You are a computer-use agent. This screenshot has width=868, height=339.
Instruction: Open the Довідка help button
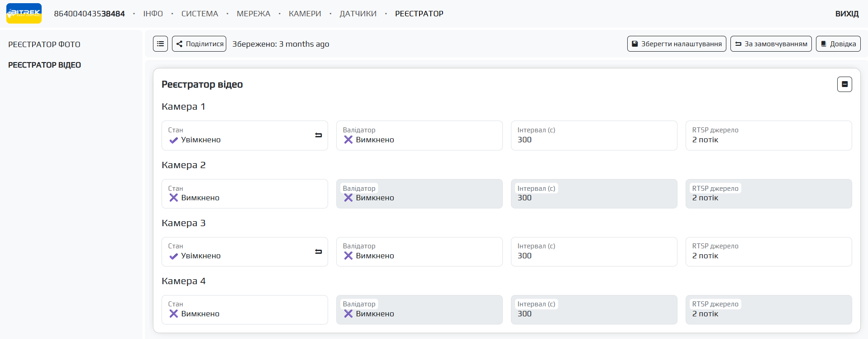pos(838,44)
